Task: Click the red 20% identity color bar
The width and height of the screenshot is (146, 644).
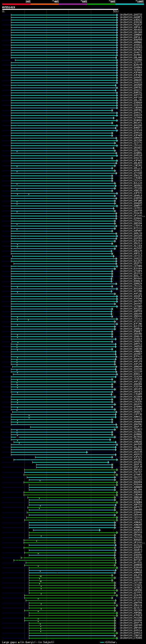Action: tap(16, 4)
